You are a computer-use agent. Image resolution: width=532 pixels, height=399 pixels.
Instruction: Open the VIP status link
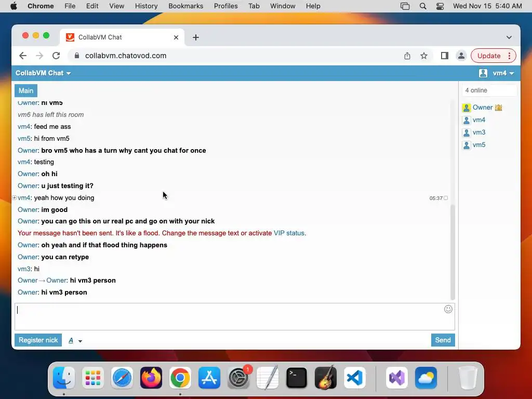[x=289, y=233]
